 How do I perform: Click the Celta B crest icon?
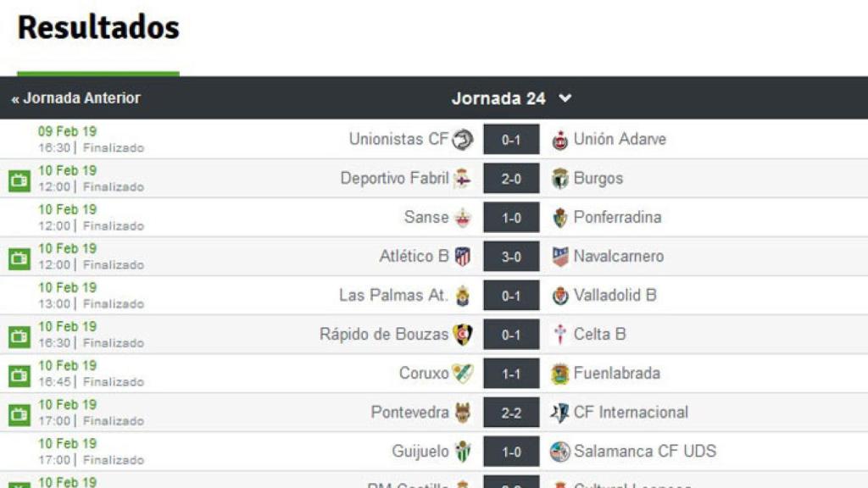(x=559, y=335)
